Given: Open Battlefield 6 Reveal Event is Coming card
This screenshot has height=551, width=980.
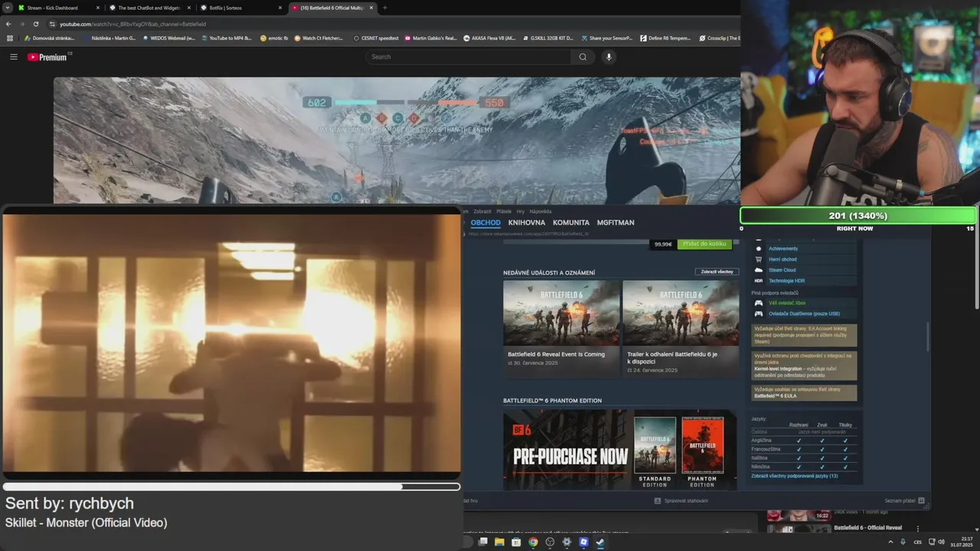Looking at the screenshot, I should [x=561, y=329].
